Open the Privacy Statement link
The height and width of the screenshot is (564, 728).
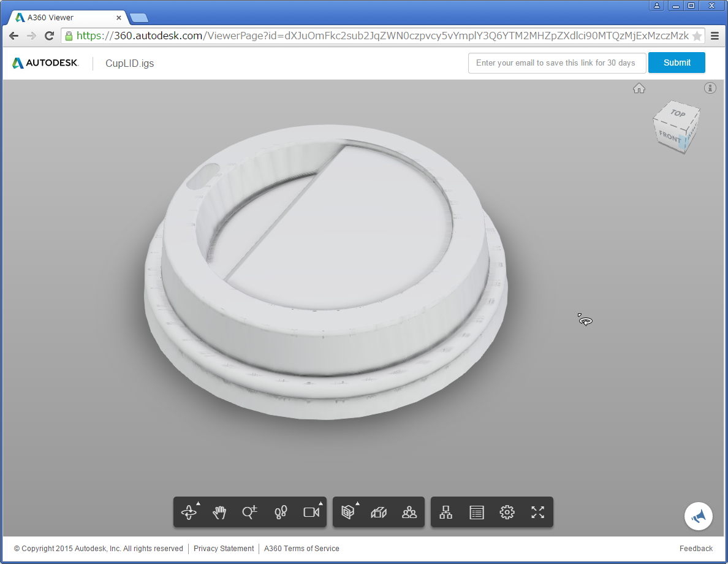(224, 549)
